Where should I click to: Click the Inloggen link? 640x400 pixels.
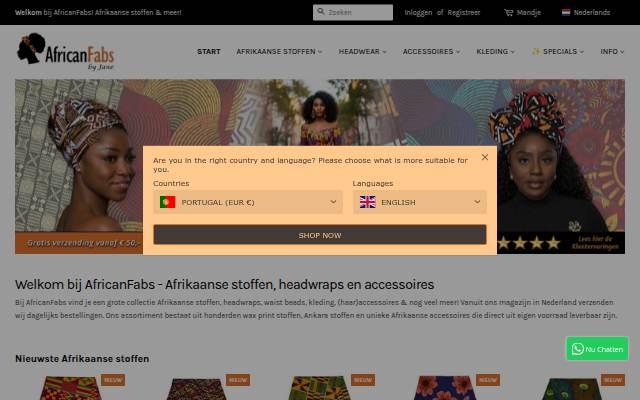pos(418,13)
